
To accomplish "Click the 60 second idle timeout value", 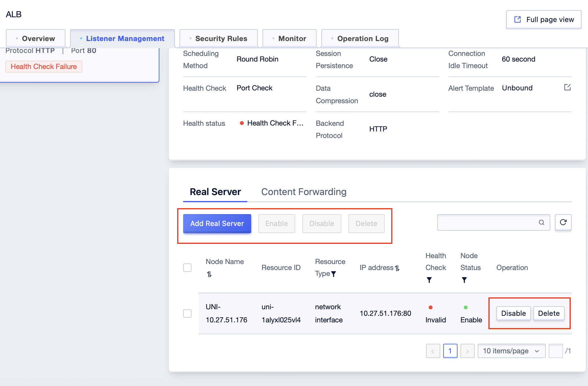I will click(518, 59).
